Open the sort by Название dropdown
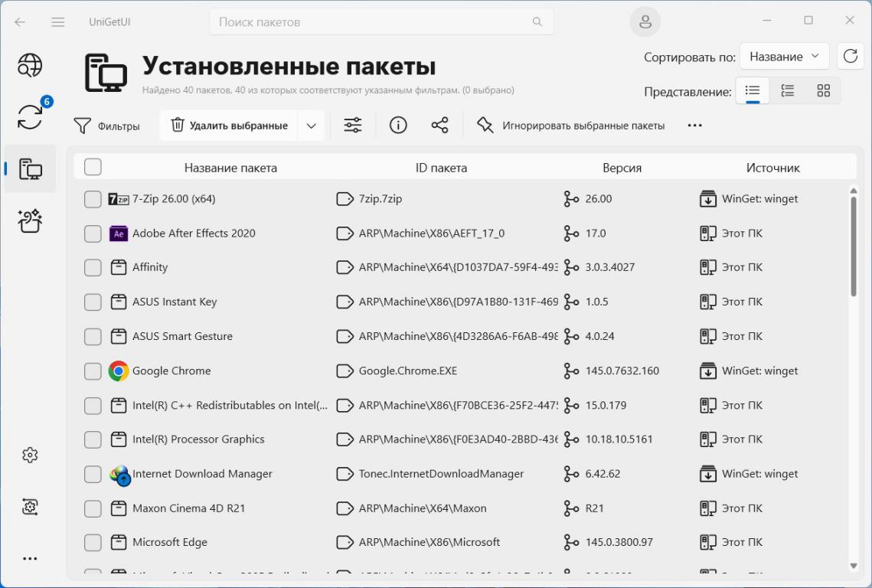The image size is (872, 588). coord(784,57)
